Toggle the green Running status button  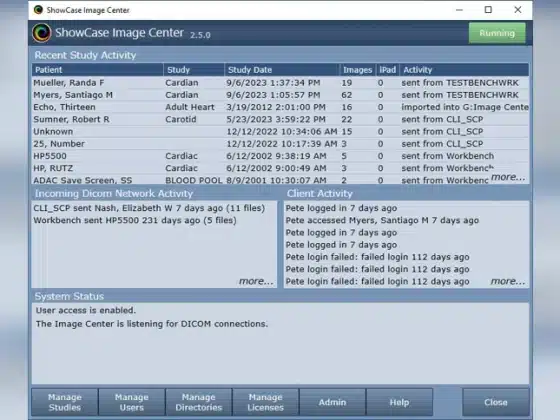497,33
